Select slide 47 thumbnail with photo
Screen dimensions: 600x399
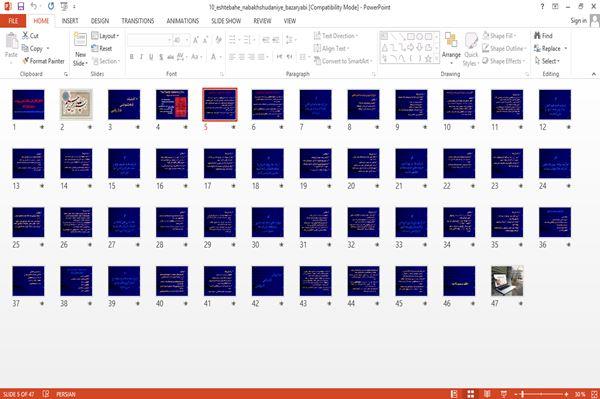[507, 281]
